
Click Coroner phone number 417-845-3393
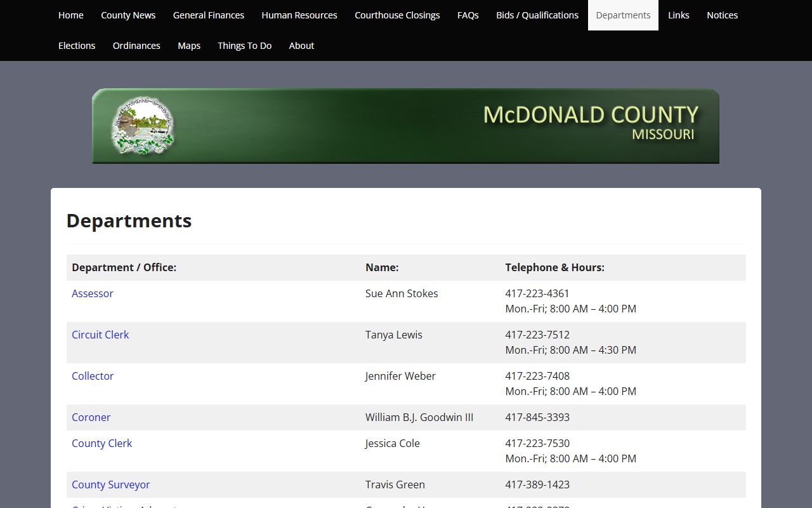coord(537,417)
